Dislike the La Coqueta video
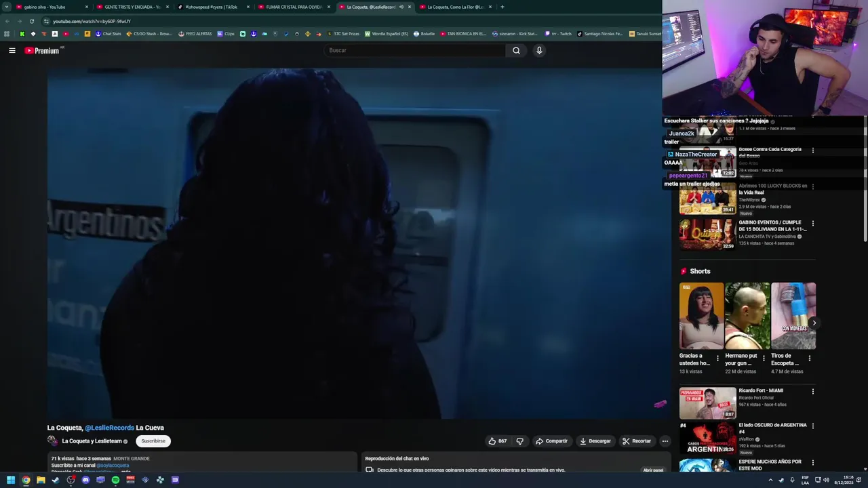Screen dimensions: 868x488 click(520, 441)
